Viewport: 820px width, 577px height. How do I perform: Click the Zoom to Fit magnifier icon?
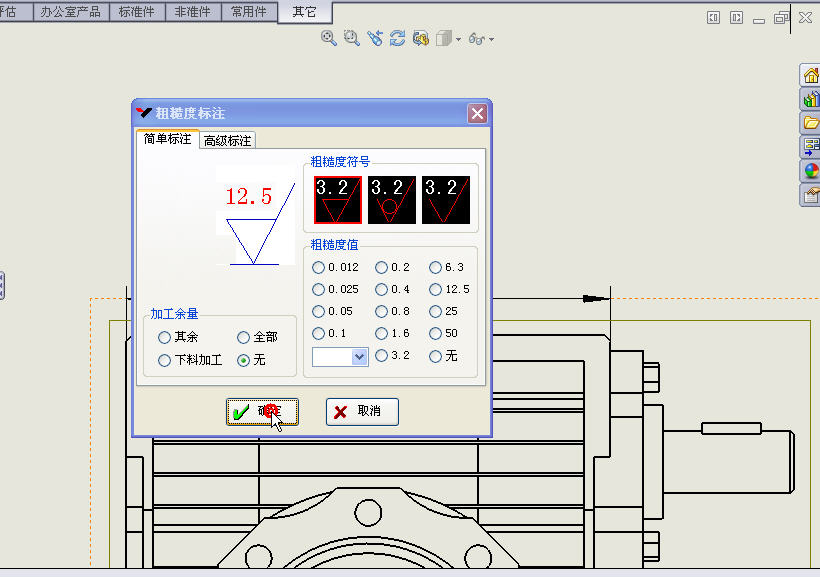328,38
